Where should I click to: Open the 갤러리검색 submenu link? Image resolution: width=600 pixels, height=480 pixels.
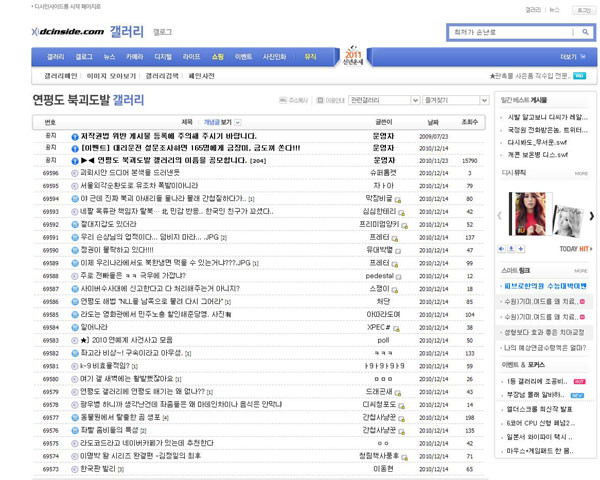(162, 76)
